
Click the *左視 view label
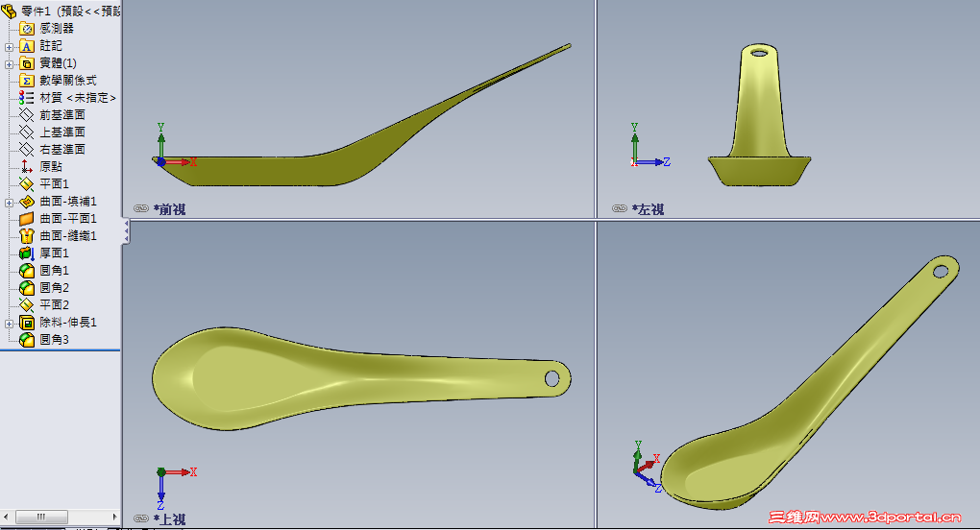(648, 209)
